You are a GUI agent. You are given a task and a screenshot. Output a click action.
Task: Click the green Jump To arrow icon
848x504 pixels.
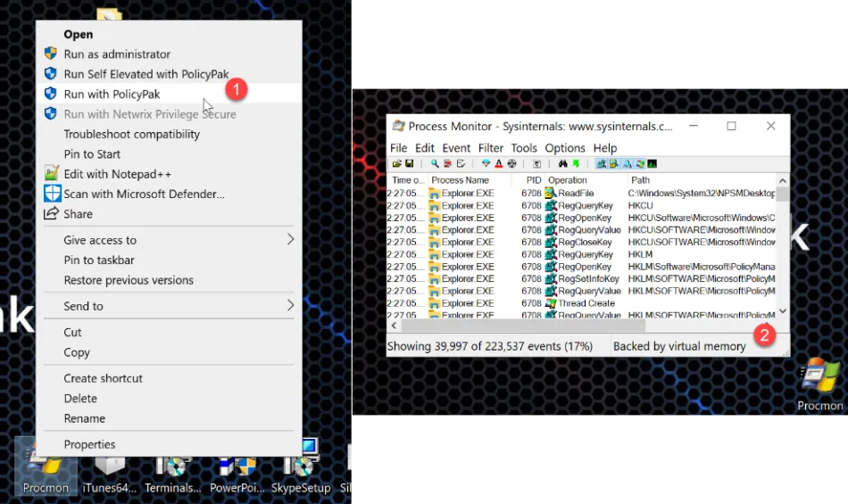(x=576, y=164)
